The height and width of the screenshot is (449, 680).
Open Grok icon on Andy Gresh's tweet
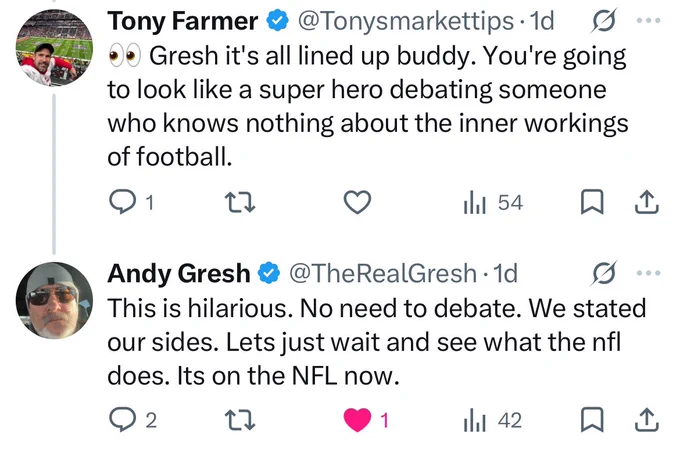[603, 273]
